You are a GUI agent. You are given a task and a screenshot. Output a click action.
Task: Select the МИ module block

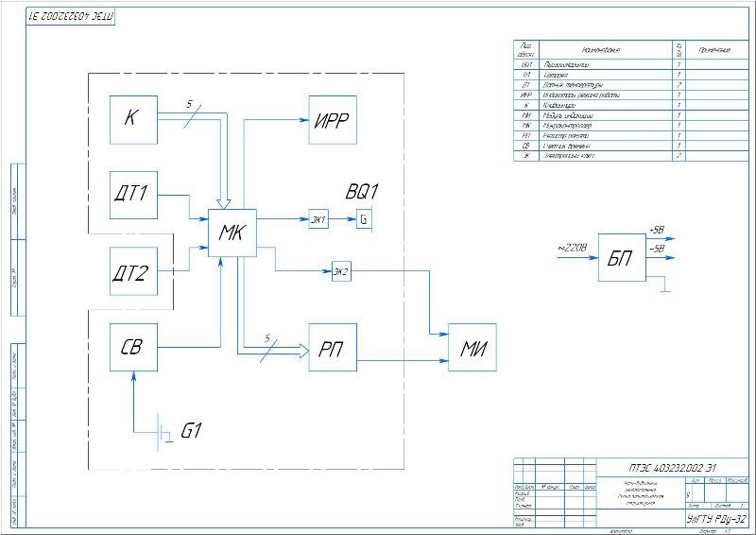tap(472, 347)
